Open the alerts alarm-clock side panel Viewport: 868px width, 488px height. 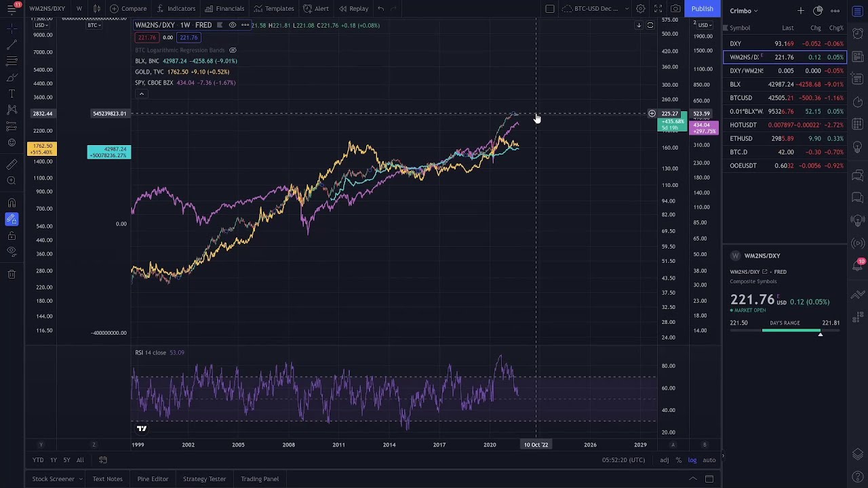tap(858, 35)
